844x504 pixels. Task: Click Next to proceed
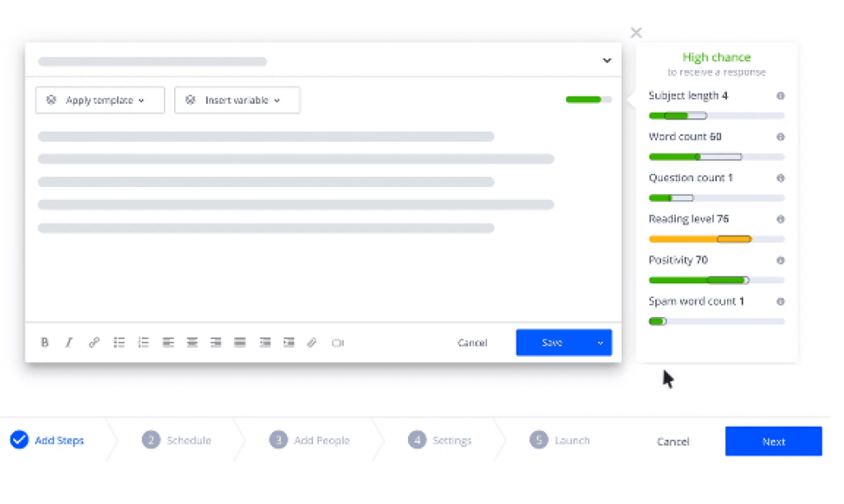pyautogui.click(x=773, y=441)
